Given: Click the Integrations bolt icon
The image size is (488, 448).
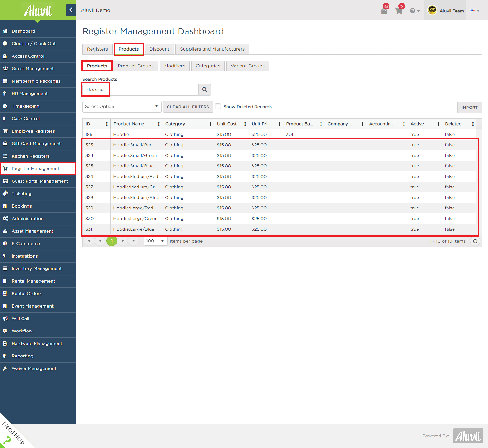Looking at the screenshot, I should [4, 256].
